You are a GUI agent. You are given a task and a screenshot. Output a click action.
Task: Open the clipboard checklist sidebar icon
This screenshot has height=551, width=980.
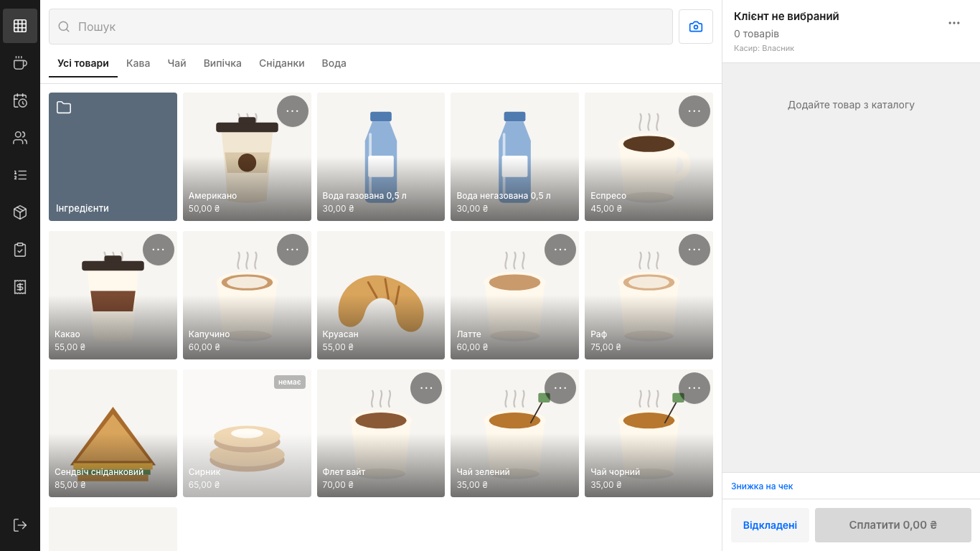(x=20, y=250)
